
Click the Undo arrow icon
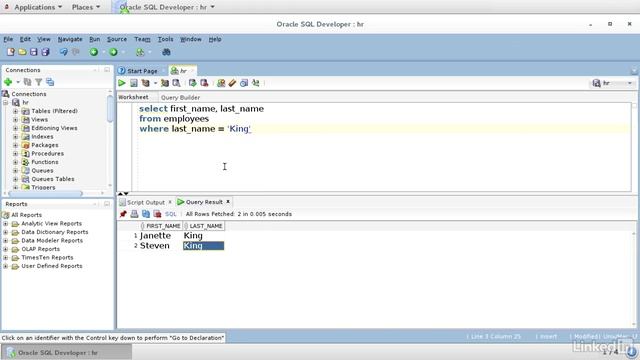(64, 52)
